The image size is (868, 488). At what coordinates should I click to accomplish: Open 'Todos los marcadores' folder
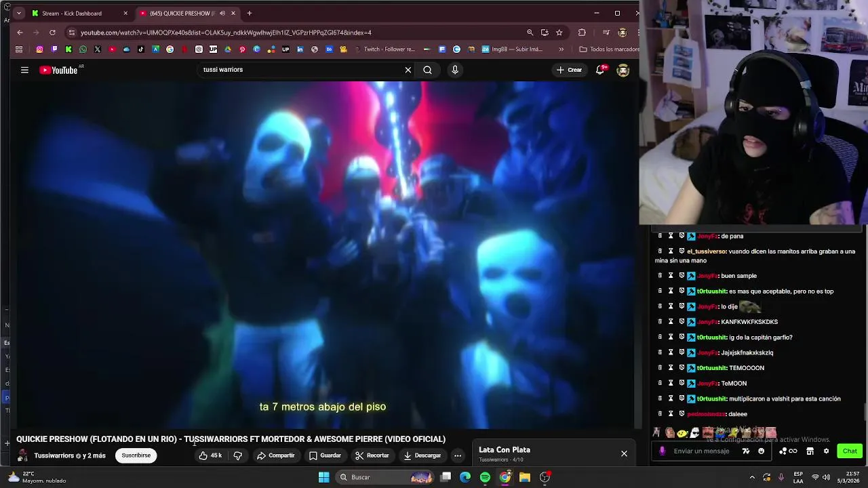pos(609,49)
